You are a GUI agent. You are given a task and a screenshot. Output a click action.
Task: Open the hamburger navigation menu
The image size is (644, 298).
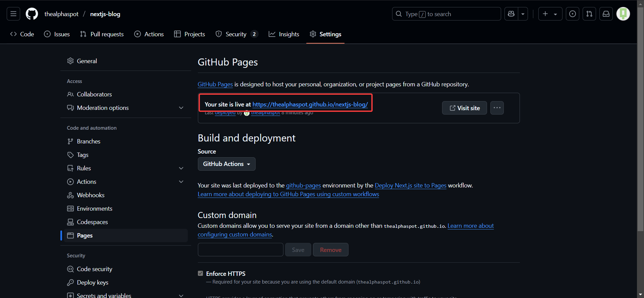13,14
